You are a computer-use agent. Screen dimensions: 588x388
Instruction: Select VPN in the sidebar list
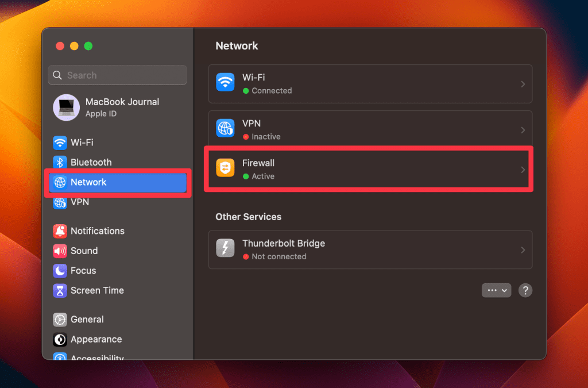point(79,202)
